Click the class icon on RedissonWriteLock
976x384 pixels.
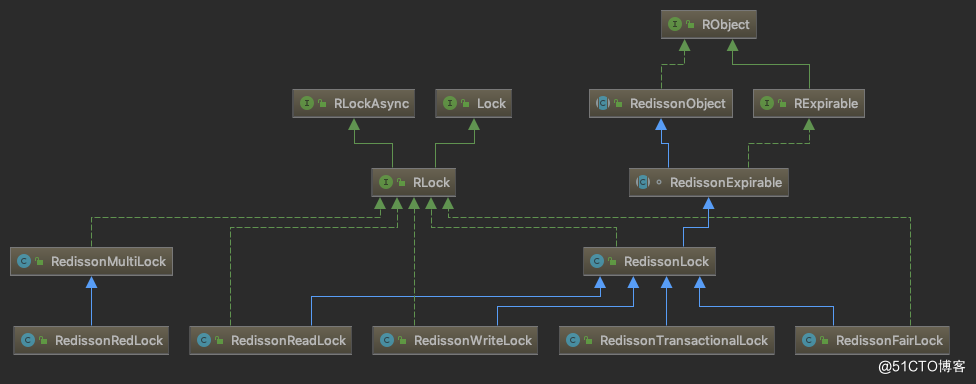pyautogui.click(x=387, y=340)
